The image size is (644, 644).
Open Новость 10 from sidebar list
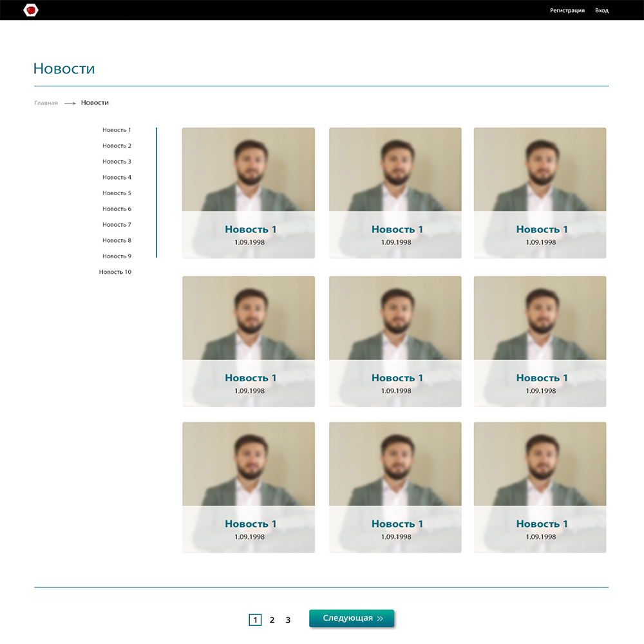[115, 272]
